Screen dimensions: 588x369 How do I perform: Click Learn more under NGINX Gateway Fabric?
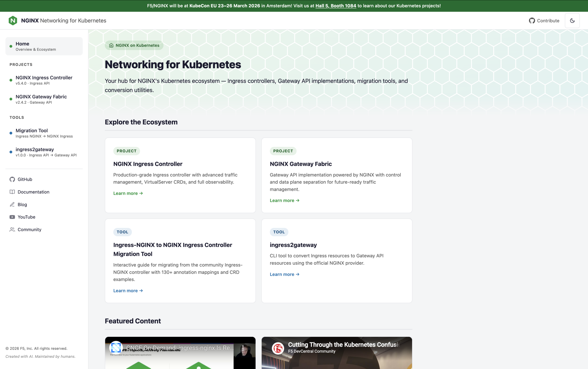(x=284, y=200)
